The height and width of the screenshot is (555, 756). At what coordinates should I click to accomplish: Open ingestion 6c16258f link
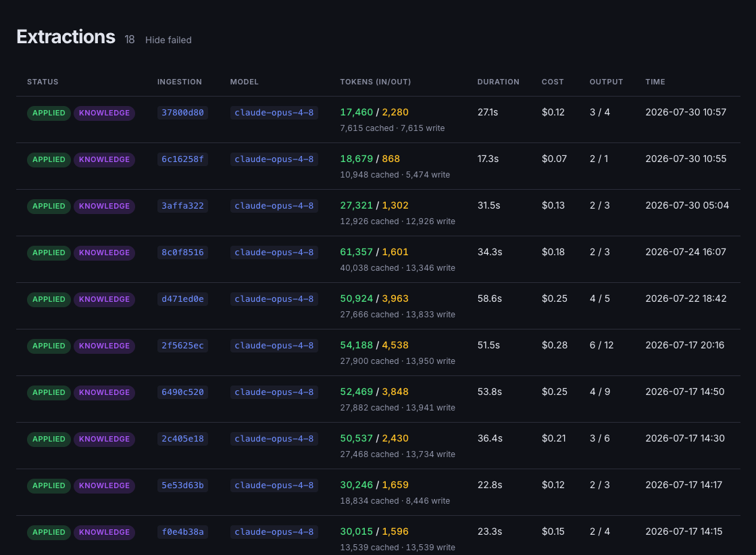[182, 159]
